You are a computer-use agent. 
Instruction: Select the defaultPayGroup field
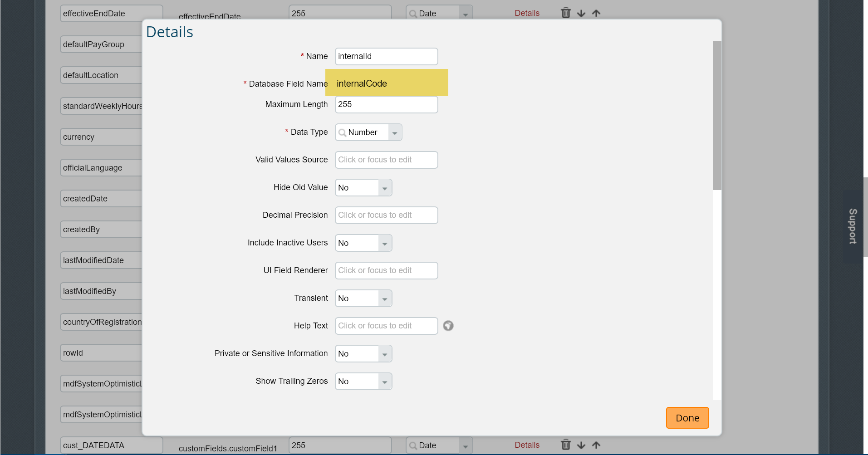pos(101,44)
